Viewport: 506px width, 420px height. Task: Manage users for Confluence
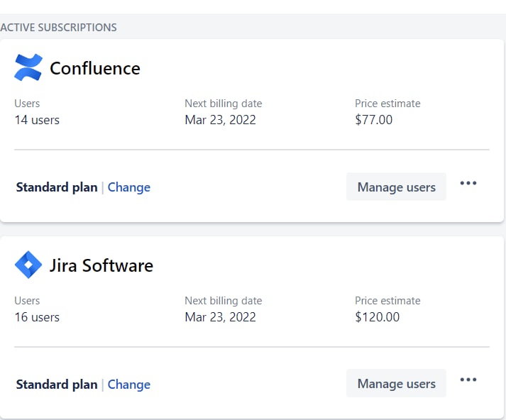[396, 187]
